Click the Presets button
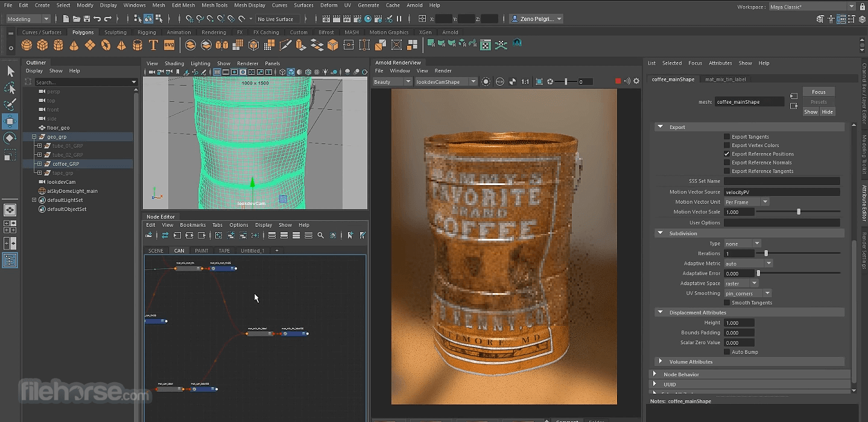The width and height of the screenshot is (868, 422). coord(819,102)
